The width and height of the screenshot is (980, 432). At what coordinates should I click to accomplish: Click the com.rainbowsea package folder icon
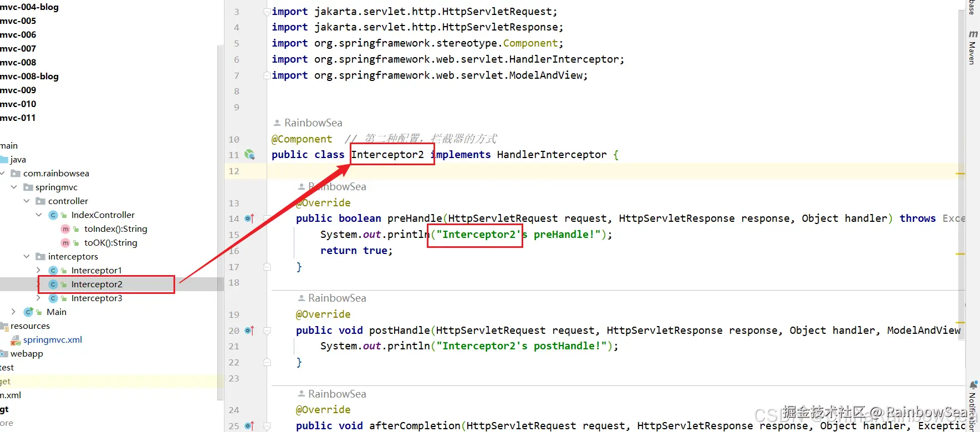(x=16, y=174)
